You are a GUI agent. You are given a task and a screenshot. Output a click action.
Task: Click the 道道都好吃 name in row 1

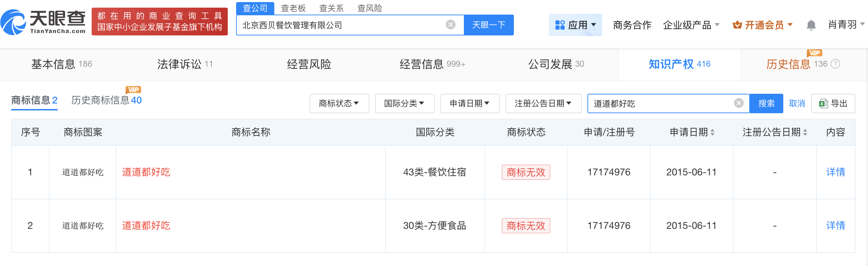point(146,172)
